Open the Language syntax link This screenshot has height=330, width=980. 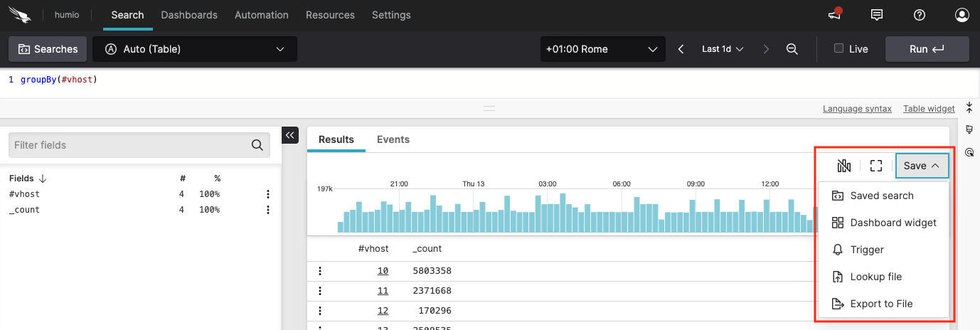point(857,109)
